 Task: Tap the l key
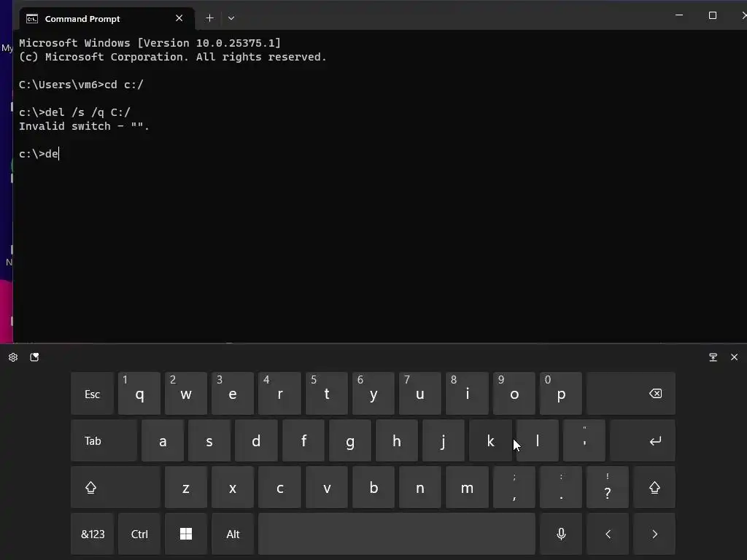pos(538,441)
